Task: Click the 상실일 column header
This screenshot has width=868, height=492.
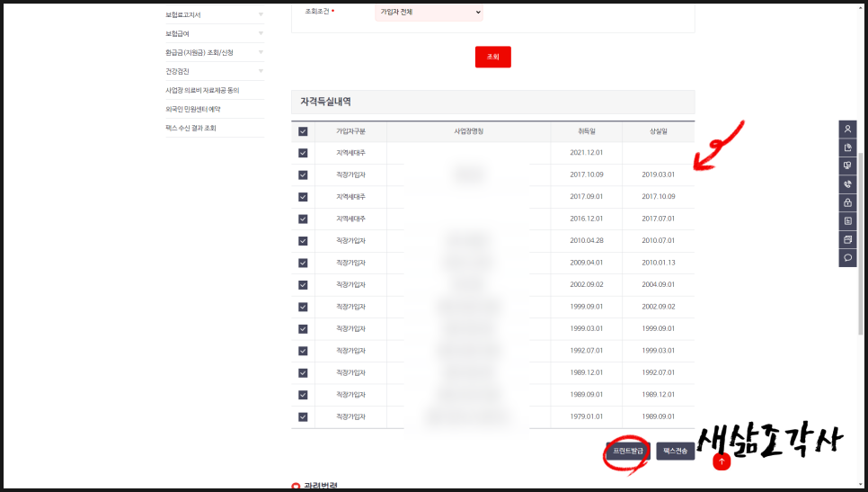Action: click(659, 131)
